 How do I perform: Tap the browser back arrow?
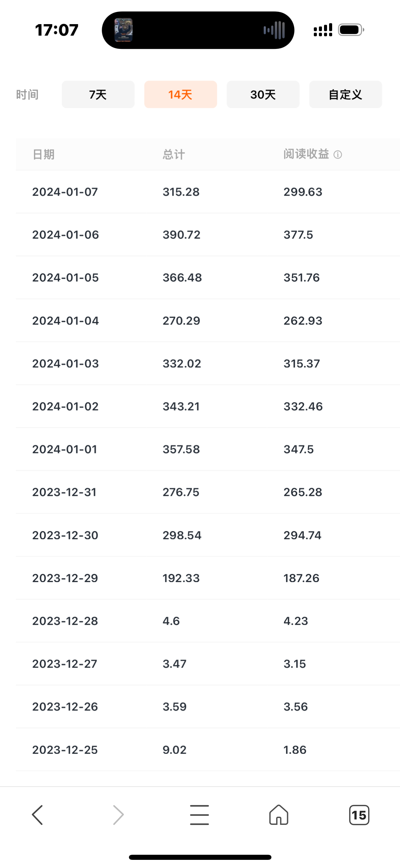tap(37, 815)
